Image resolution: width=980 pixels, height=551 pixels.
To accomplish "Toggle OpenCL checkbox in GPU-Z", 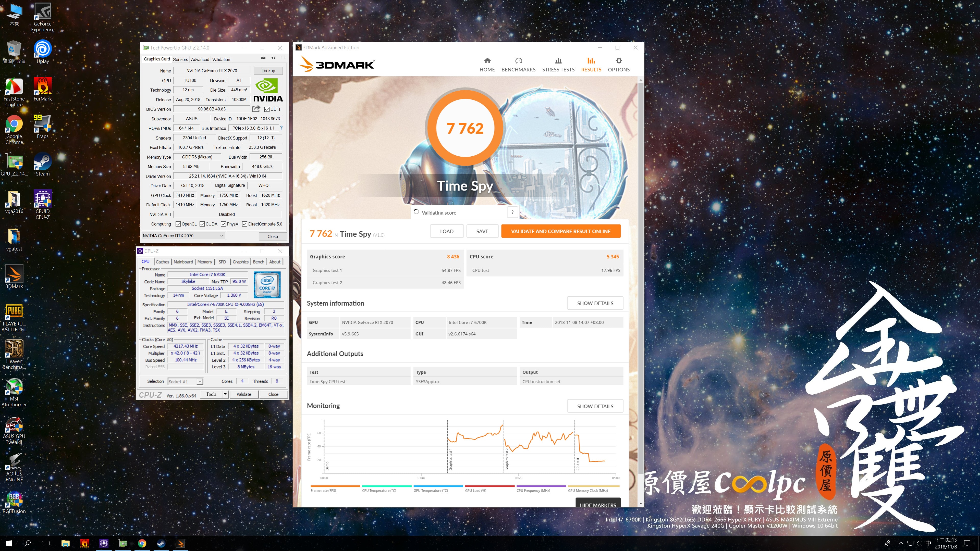I will [x=178, y=224].
